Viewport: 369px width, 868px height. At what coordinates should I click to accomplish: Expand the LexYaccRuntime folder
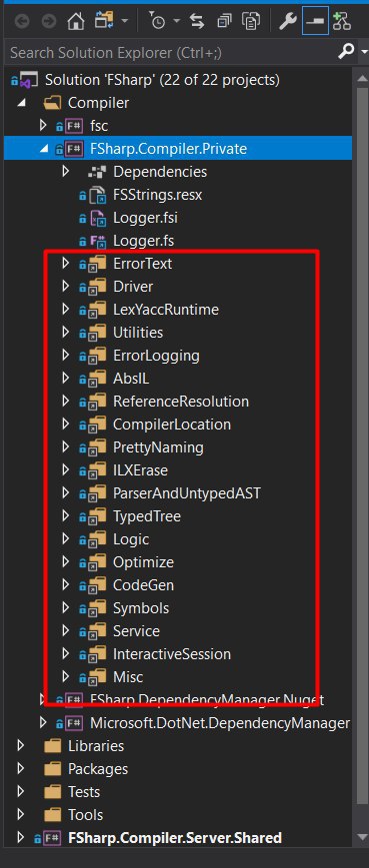pyautogui.click(x=66, y=309)
